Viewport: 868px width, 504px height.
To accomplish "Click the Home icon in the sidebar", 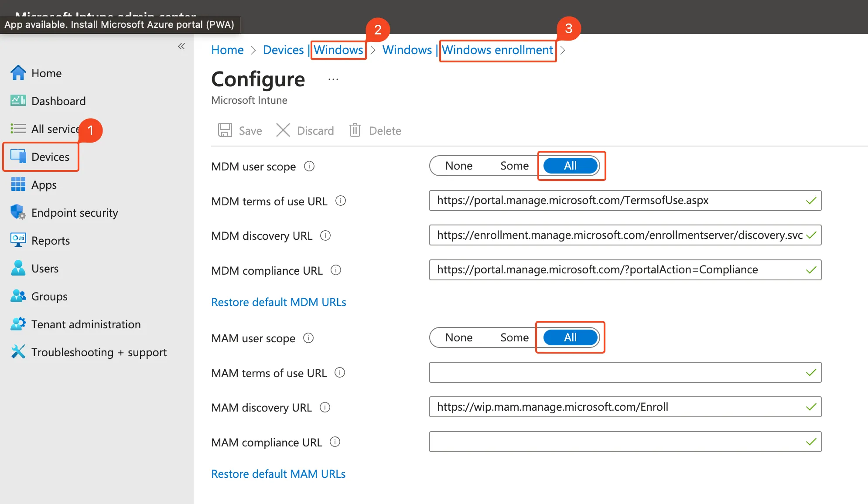I will (x=18, y=73).
